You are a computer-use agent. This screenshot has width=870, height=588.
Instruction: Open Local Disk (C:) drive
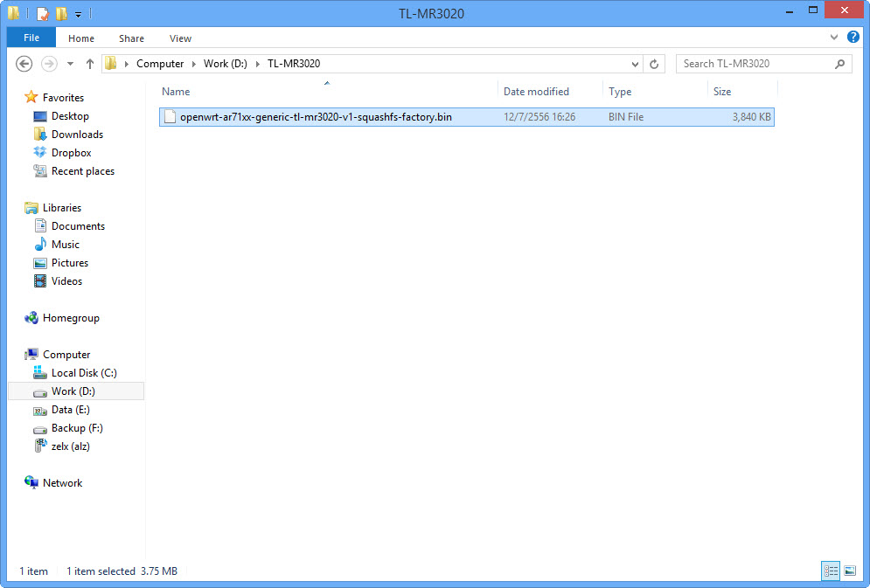[84, 373]
